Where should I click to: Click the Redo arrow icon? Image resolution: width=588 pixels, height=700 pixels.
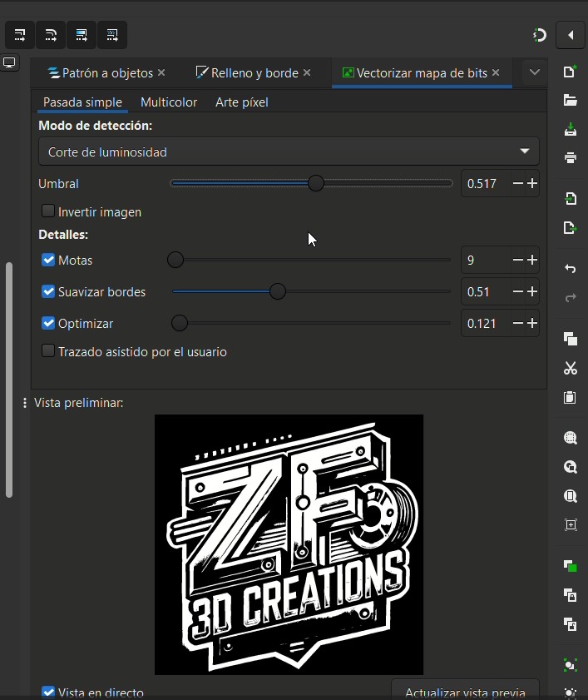[x=571, y=298]
